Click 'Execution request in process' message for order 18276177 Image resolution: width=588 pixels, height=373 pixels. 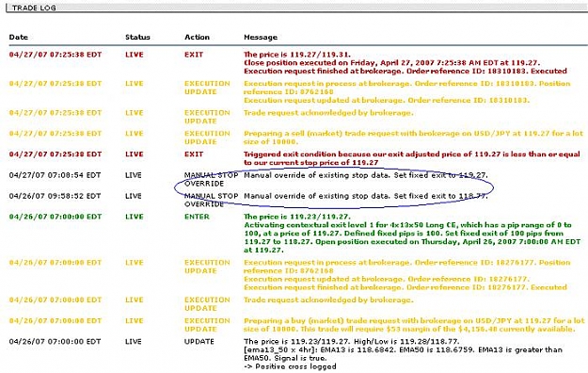pos(406,267)
